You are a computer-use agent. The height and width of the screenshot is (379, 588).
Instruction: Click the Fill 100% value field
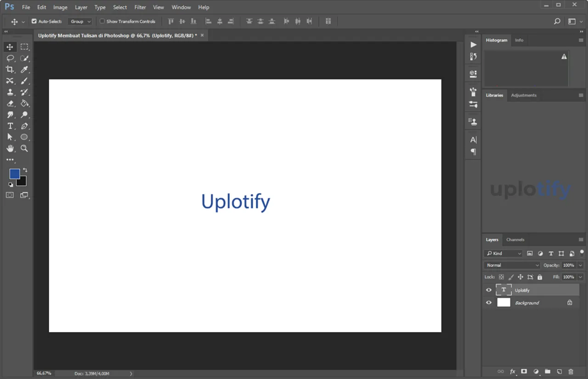coord(569,277)
